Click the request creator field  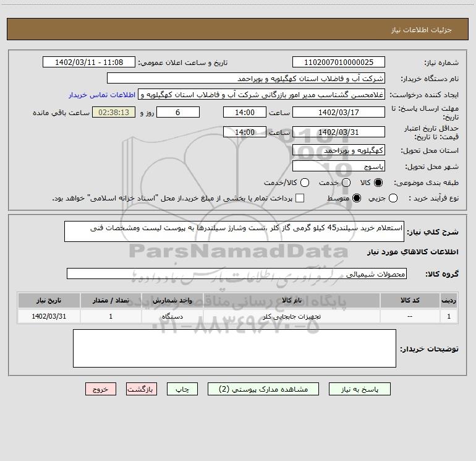261,94
